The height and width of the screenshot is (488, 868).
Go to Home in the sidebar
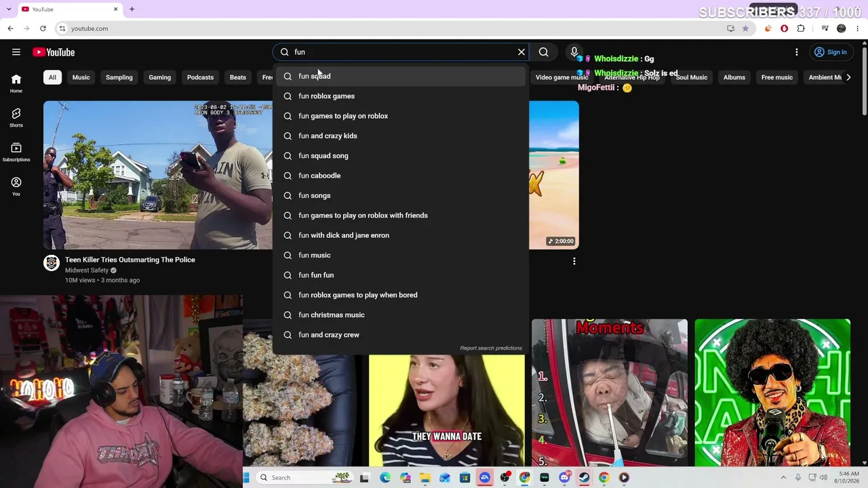16,83
